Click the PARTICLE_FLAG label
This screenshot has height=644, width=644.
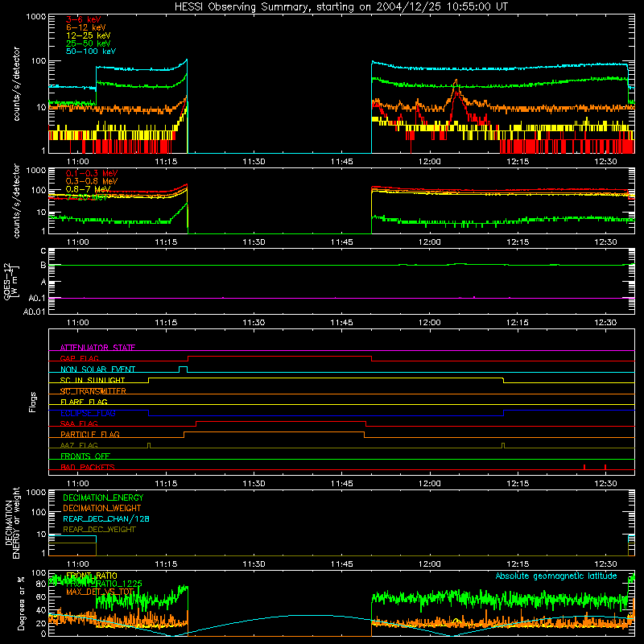coord(90,434)
